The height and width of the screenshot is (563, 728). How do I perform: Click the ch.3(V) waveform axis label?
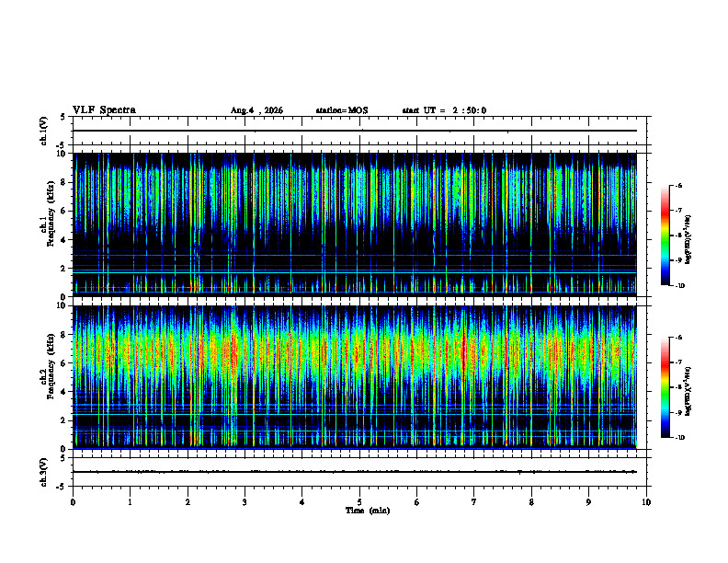(x=43, y=472)
